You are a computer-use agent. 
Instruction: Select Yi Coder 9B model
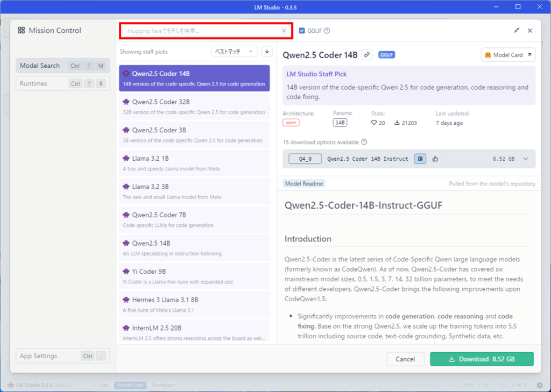(x=194, y=276)
